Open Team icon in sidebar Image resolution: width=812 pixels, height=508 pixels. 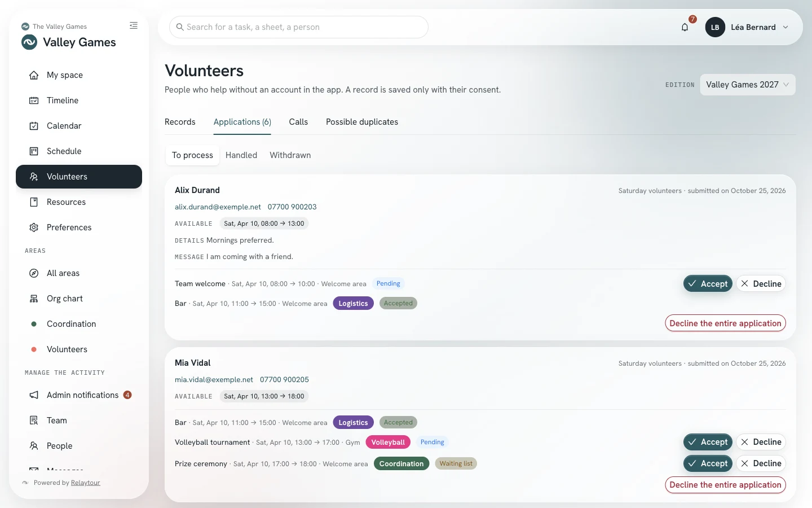click(x=34, y=421)
